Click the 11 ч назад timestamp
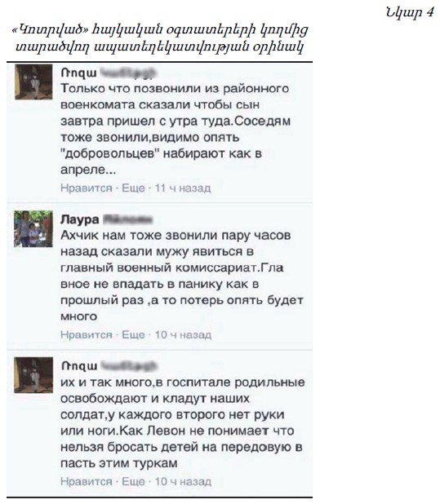The height and width of the screenshot is (504, 440). coord(183,188)
